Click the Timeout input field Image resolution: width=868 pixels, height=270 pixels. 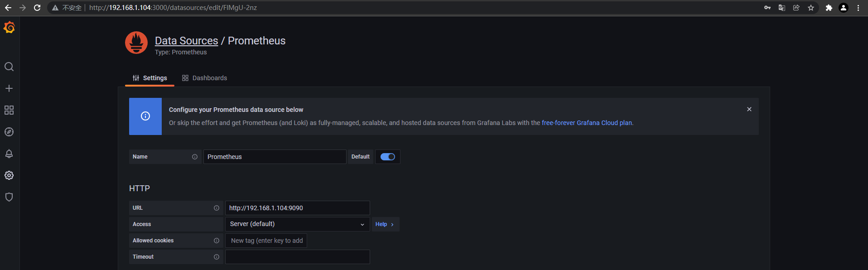point(298,257)
